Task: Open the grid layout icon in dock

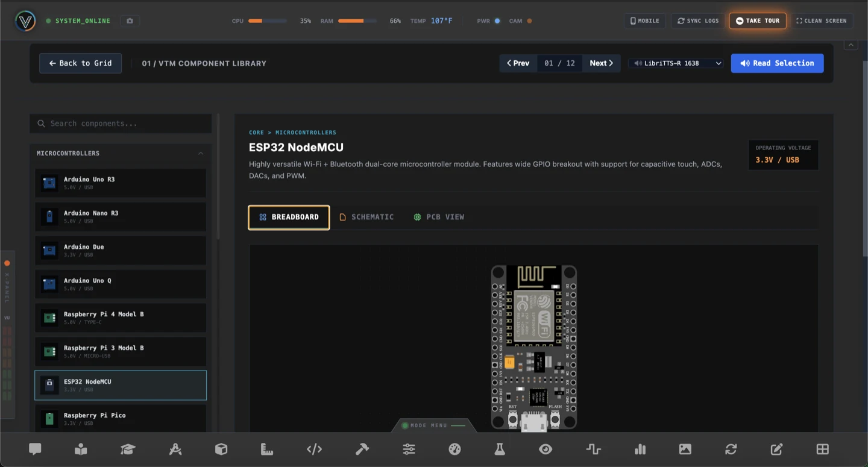Action: [x=823, y=449]
